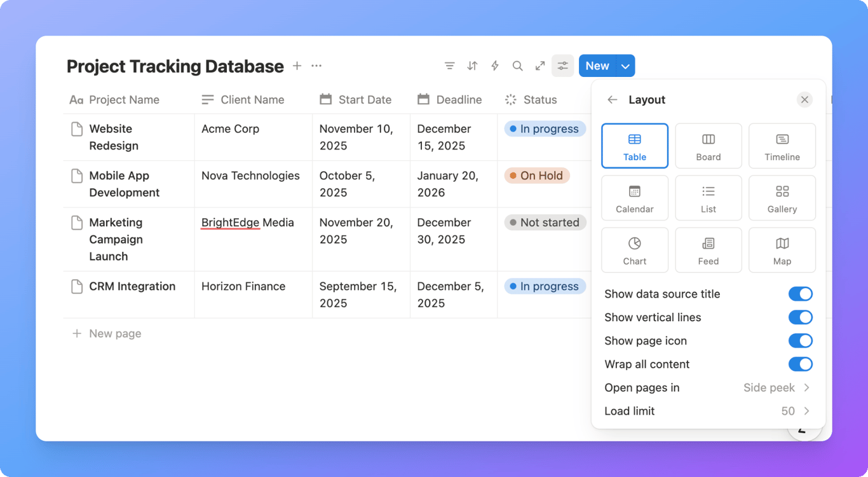Viewport: 868px width, 477px height.
Task: Toggle off Show vertical lines
Action: click(x=801, y=317)
